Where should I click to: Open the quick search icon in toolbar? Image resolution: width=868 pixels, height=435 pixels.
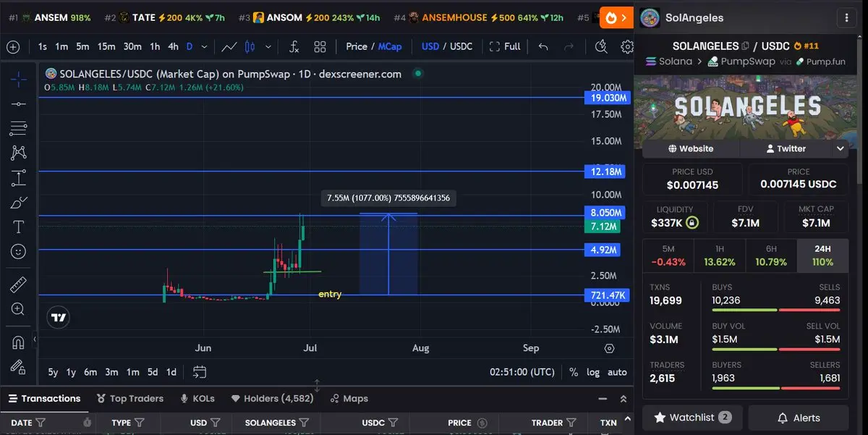[x=601, y=47]
